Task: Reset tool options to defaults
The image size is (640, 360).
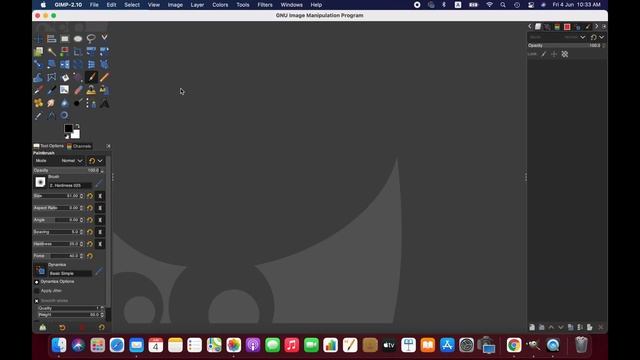Action: (x=102, y=327)
